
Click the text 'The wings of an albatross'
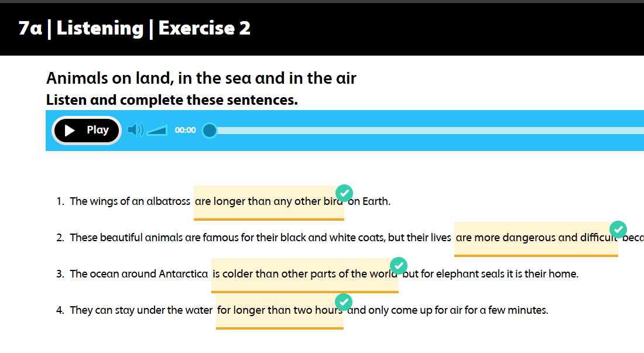point(129,201)
